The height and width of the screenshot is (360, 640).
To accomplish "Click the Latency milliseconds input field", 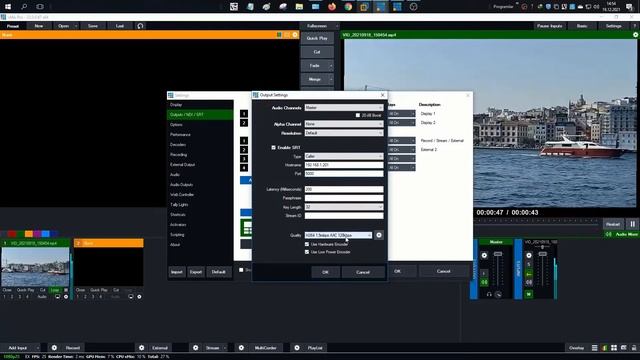I will 344,189.
